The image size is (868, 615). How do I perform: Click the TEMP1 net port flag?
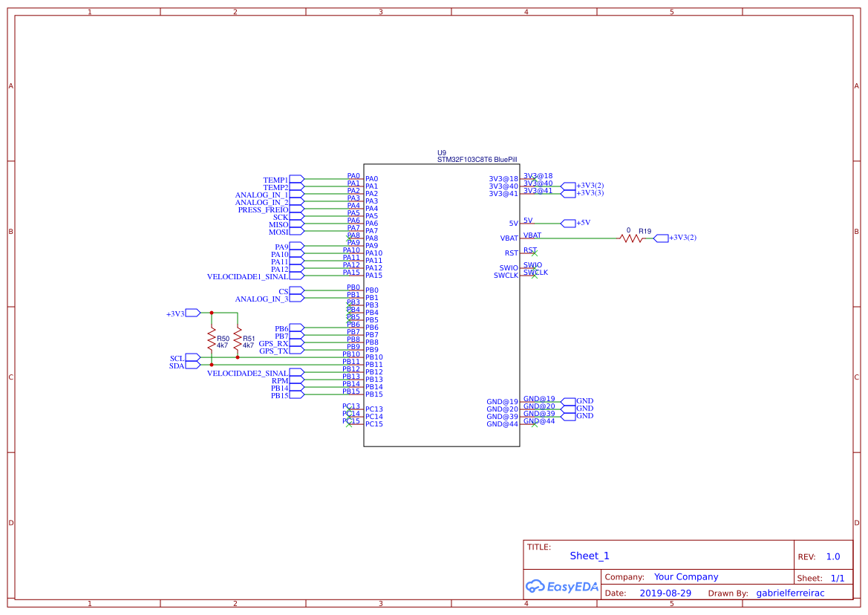pos(297,179)
